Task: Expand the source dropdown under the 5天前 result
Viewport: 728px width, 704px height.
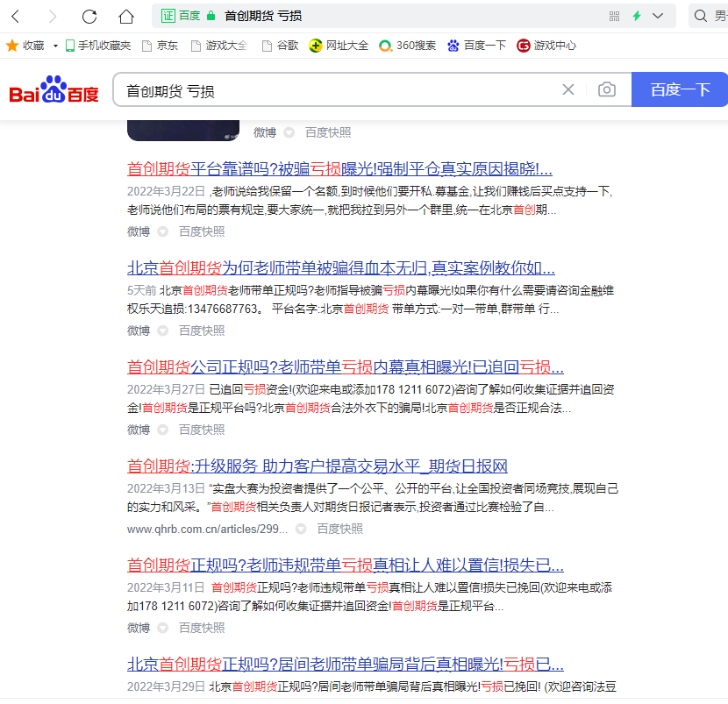Action: [162, 331]
